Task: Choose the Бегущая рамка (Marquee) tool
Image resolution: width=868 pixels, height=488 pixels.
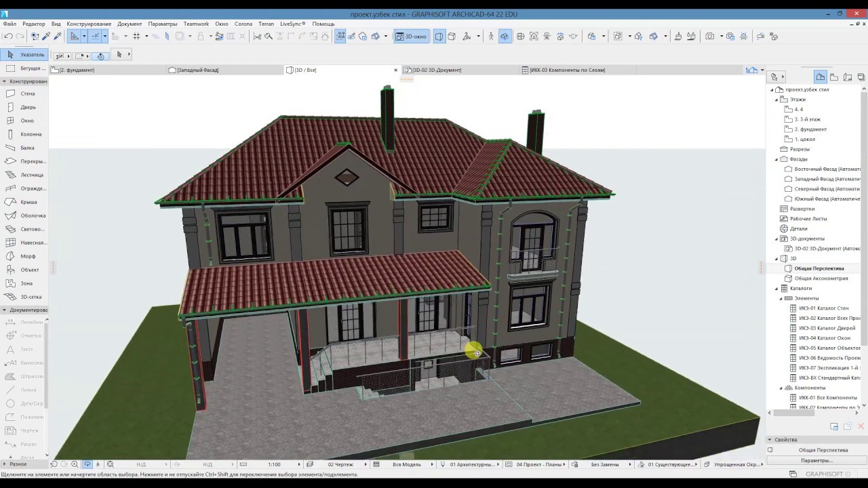Action: pos(24,68)
